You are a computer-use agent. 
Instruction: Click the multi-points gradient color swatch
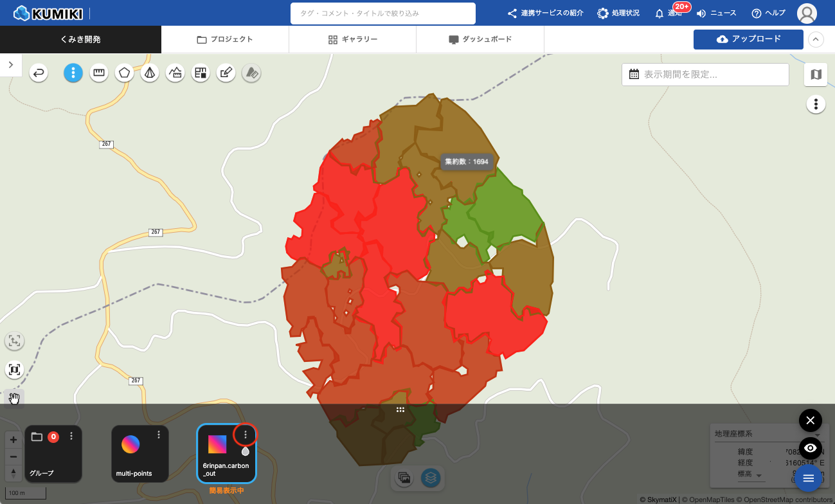point(130,444)
